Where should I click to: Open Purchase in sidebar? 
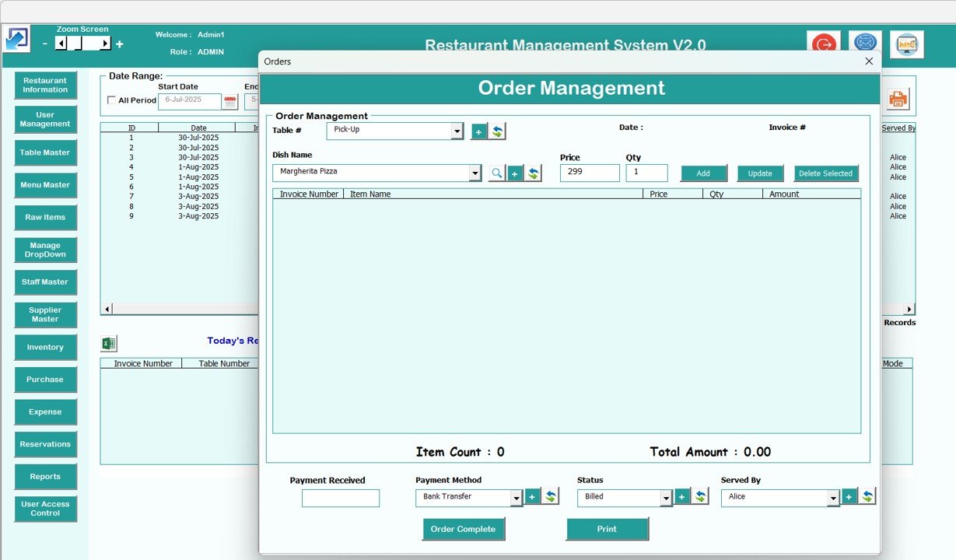point(45,380)
